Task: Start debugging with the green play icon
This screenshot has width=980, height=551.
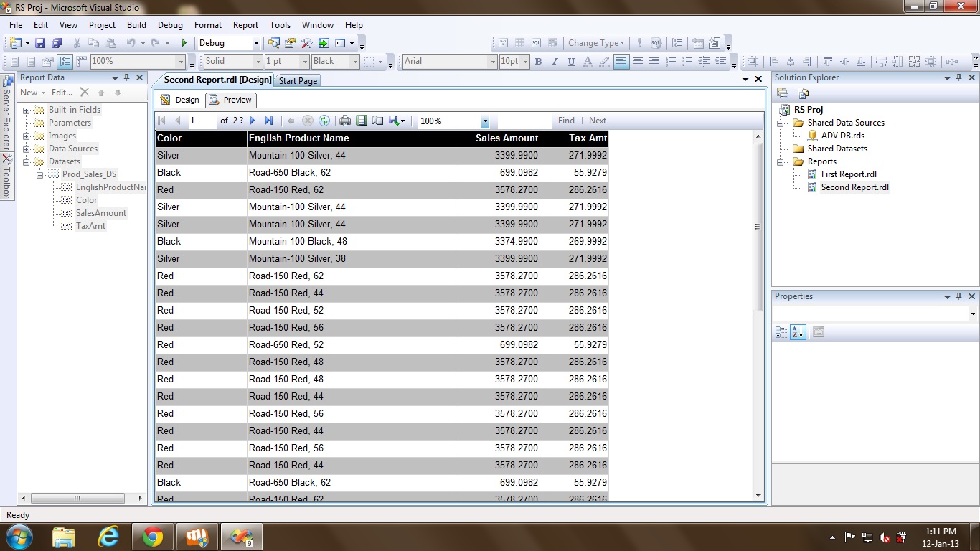Action: [x=184, y=44]
